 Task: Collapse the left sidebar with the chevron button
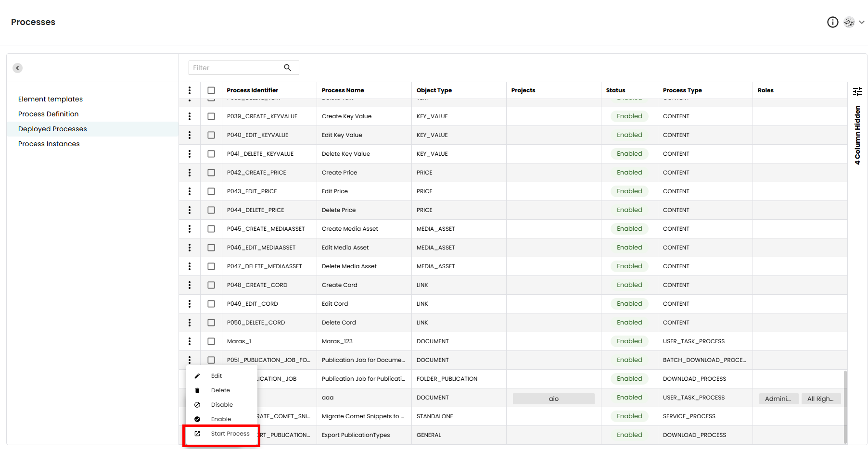18,68
